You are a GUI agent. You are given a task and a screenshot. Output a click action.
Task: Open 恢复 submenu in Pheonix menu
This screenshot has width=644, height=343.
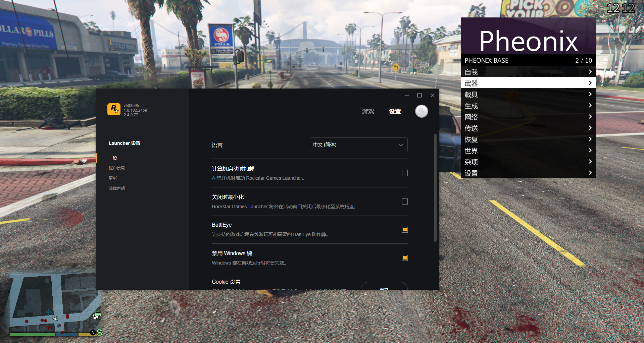coord(528,139)
